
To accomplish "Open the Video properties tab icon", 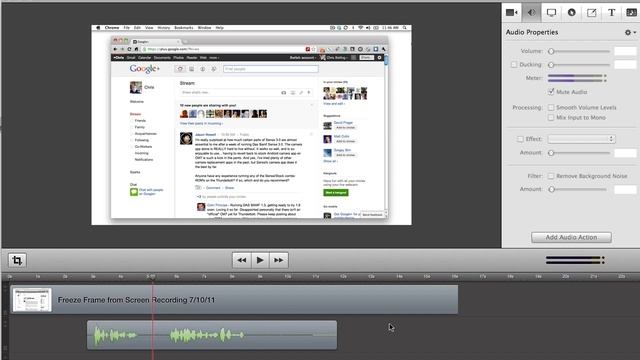I will pos(511,13).
